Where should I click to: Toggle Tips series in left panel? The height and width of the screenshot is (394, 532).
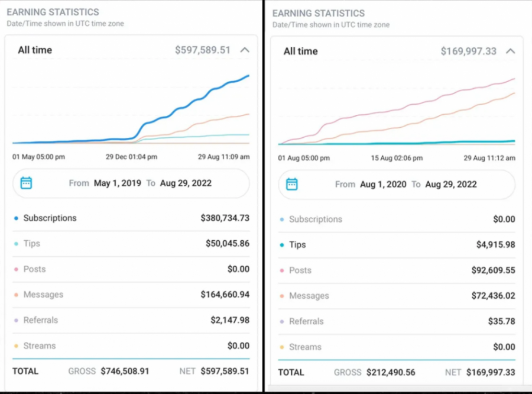point(31,243)
